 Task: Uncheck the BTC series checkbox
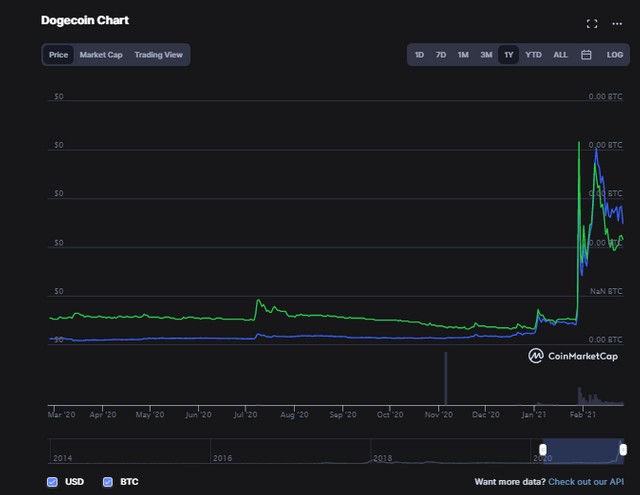coord(108,482)
